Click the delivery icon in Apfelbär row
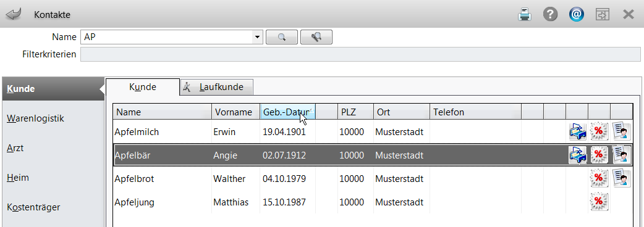Screen dimensions: 644x227 tap(577, 154)
